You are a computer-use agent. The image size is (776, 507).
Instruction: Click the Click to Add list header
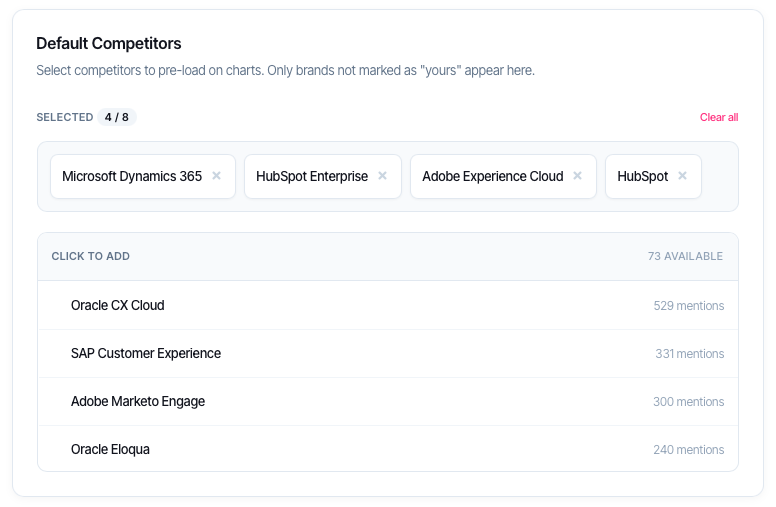(x=91, y=256)
